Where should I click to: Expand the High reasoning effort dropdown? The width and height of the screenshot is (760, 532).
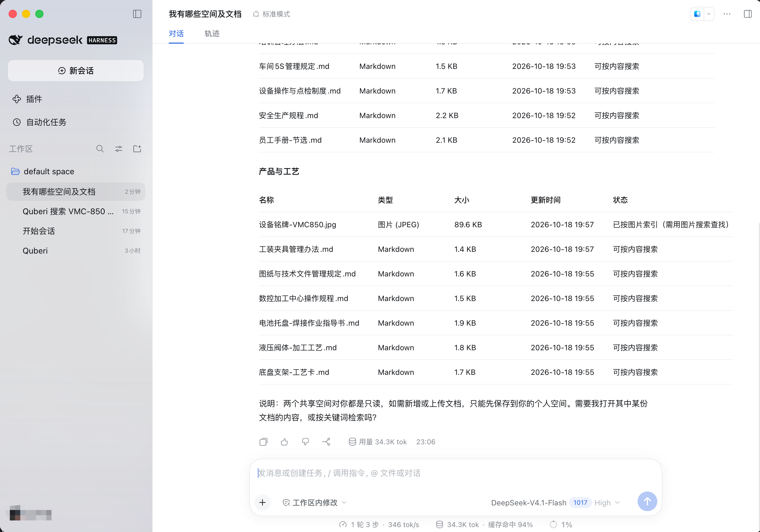(x=607, y=502)
